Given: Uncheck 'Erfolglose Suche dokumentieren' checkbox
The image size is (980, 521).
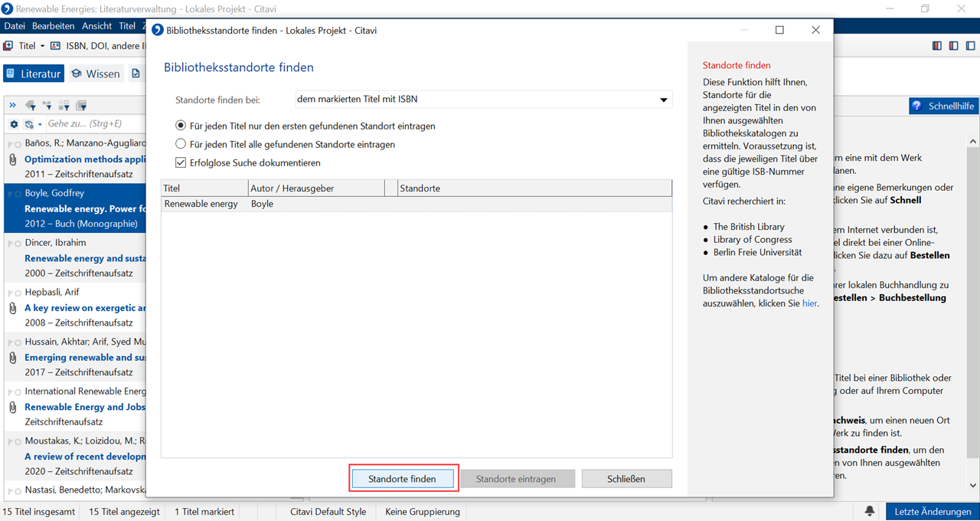Looking at the screenshot, I should (x=181, y=162).
